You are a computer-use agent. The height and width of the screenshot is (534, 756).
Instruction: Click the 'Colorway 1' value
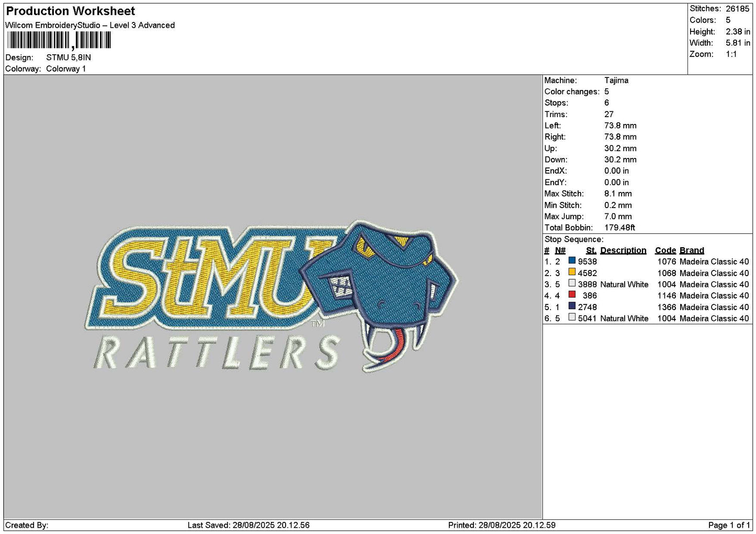coord(66,69)
